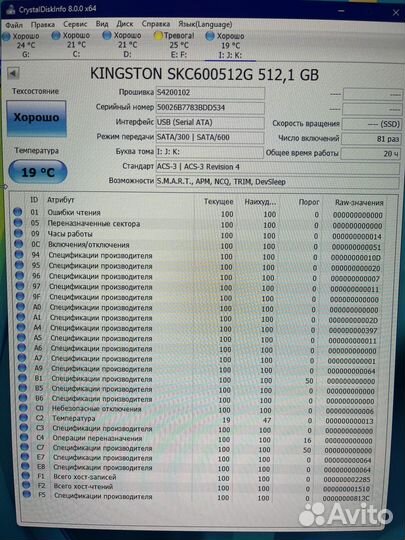This screenshot has height=540, width=405.
Task: Click status icon for attribute 9F
Action: pyautogui.click(x=20, y=296)
